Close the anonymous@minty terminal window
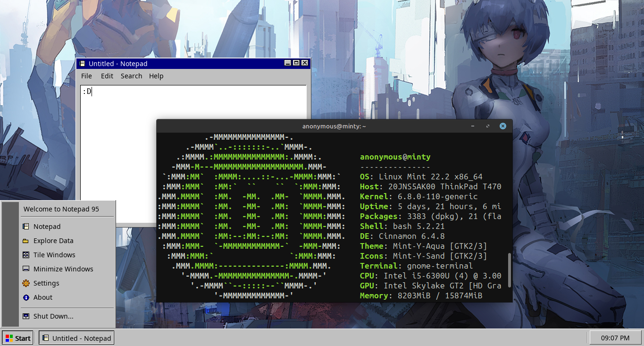Viewport: 644px width, 346px height. pos(503,126)
